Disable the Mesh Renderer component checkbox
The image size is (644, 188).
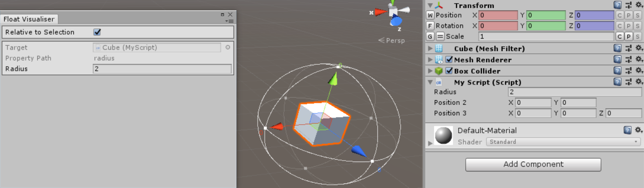[449, 60]
